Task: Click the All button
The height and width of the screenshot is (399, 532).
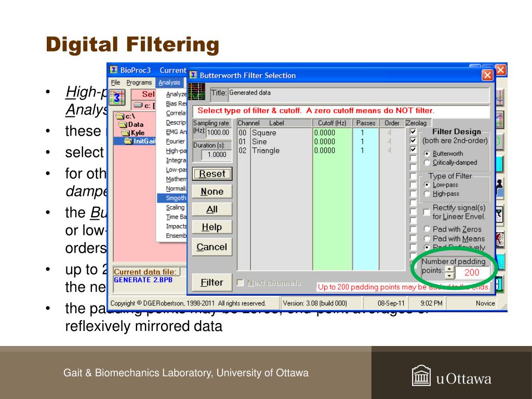Action: [x=212, y=209]
